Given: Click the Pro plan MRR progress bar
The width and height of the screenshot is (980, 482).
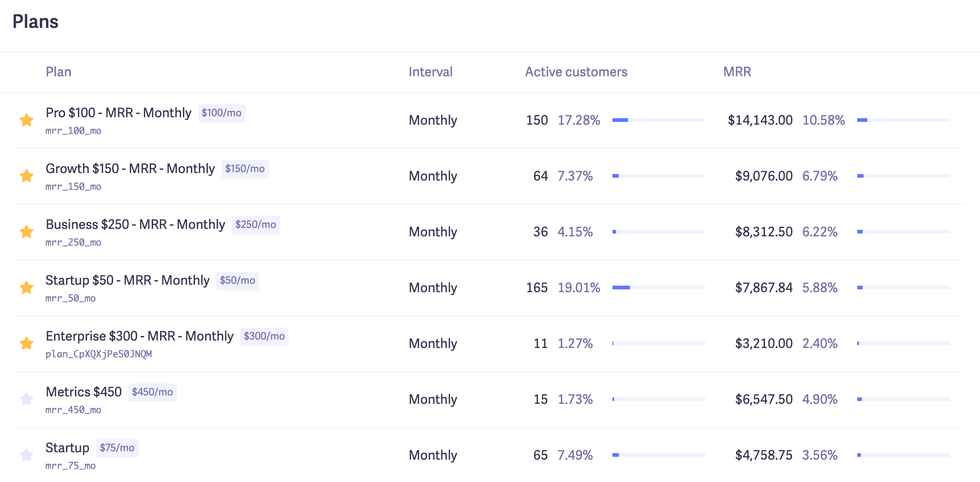Looking at the screenshot, I should pos(903,120).
